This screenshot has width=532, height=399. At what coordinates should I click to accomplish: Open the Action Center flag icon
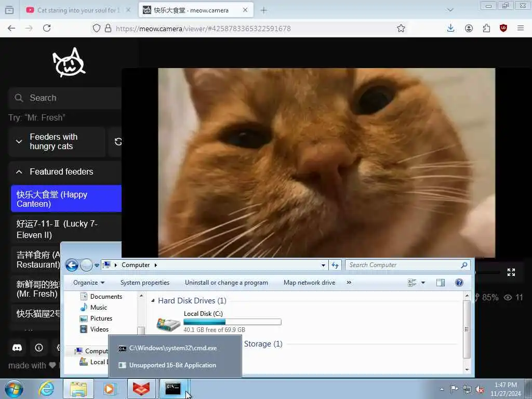tap(454, 389)
